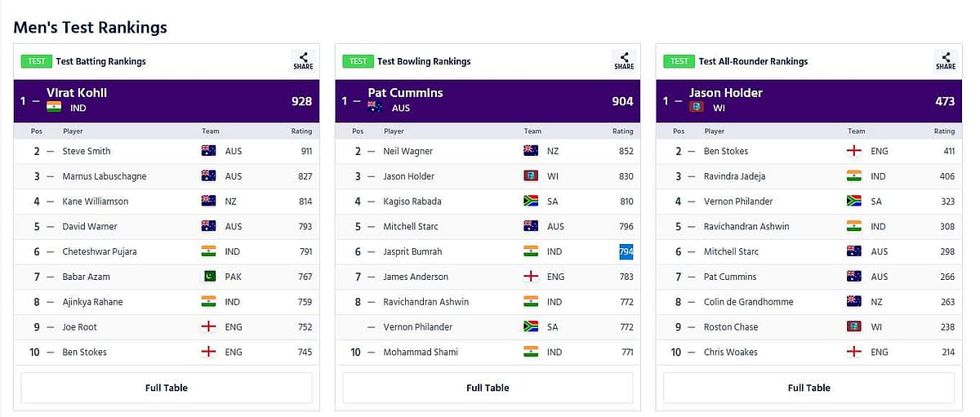Click England flag next to Chris Woakes
This screenshot has height=417, width=980.
tap(854, 352)
